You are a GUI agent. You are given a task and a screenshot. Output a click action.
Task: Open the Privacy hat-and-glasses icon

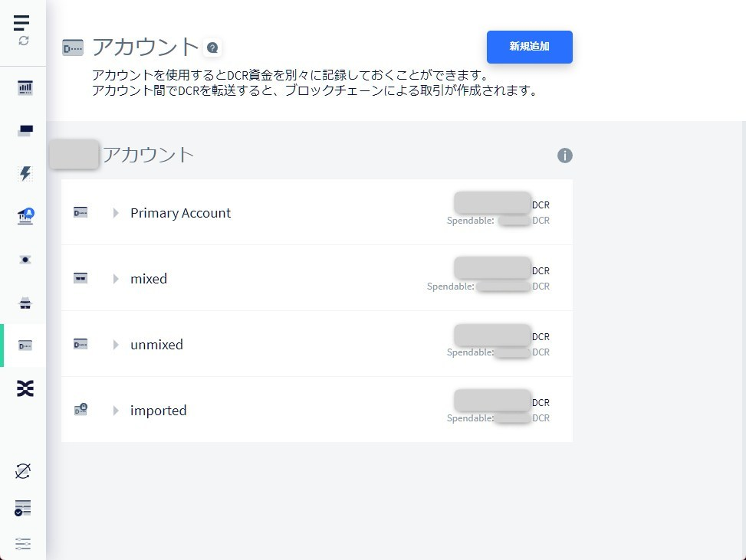pos(25,303)
